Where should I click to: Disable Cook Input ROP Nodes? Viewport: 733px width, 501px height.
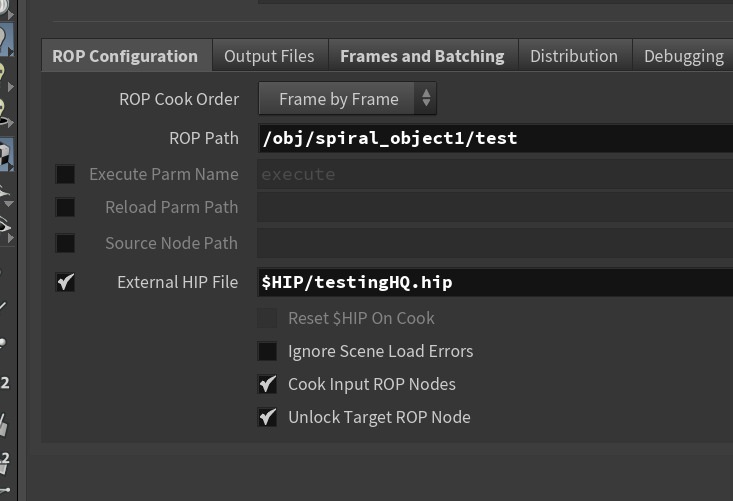[267, 384]
